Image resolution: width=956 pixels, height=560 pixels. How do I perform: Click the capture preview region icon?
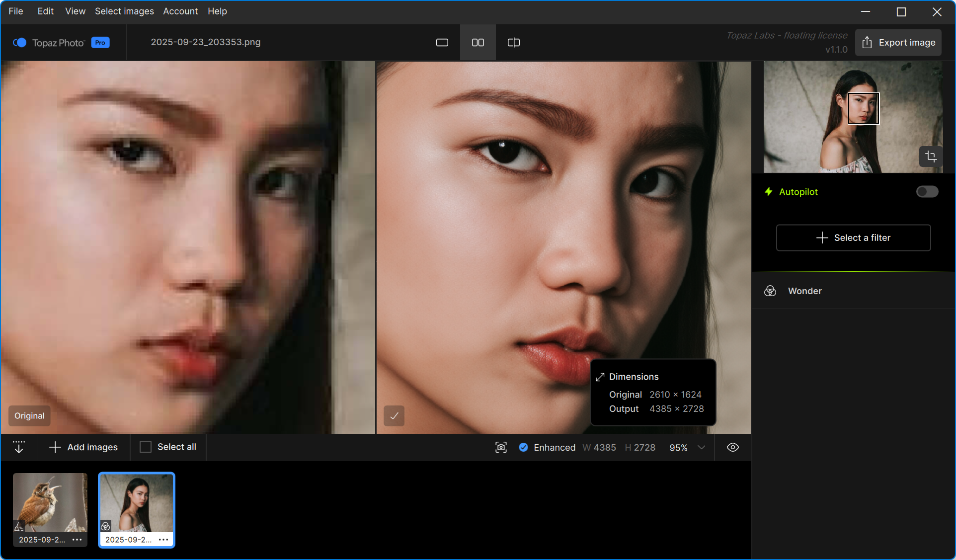(501, 447)
